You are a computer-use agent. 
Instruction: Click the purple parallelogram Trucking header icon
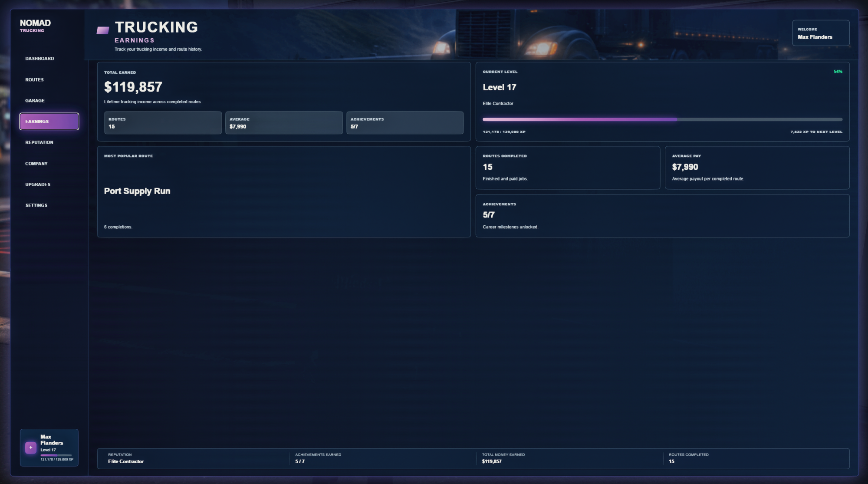click(x=103, y=30)
